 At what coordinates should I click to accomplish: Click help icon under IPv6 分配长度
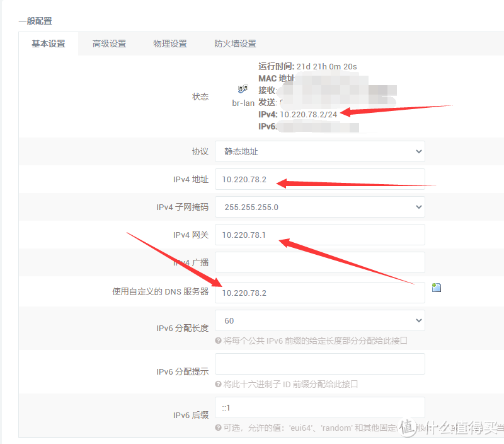click(x=219, y=341)
